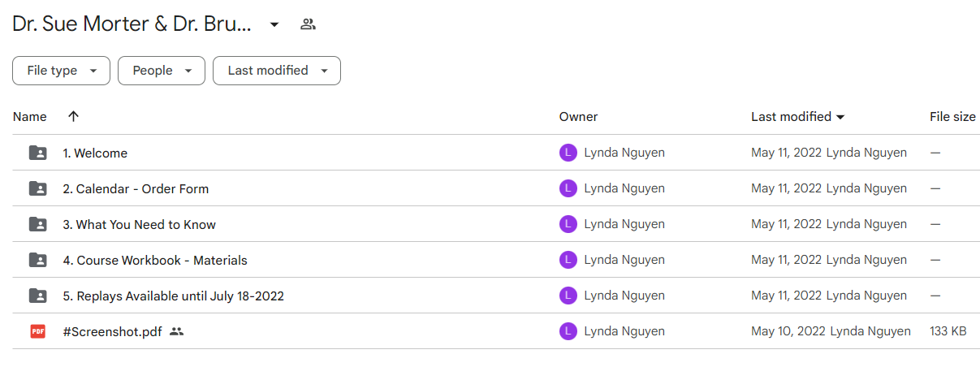
Task: Click the shared people icon beside #Screenshot.pdf
Action: point(177,331)
